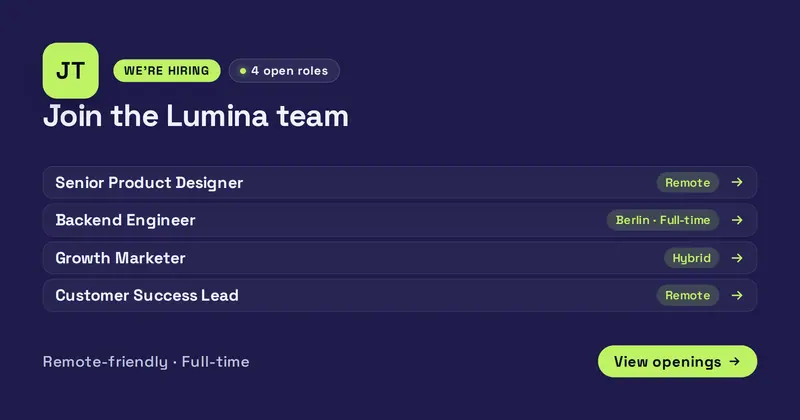
Task: Click the View openings button
Action: [677, 361]
